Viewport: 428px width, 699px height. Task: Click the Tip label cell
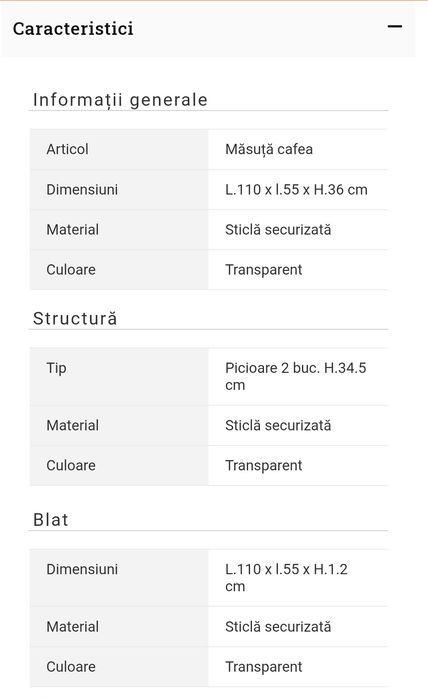click(119, 377)
